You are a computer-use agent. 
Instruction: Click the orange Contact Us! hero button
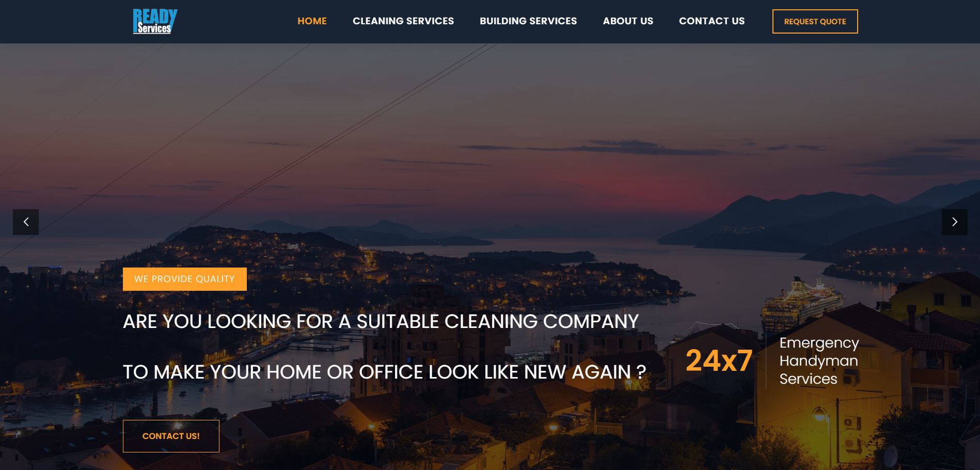pyautogui.click(x=171, y=436)
